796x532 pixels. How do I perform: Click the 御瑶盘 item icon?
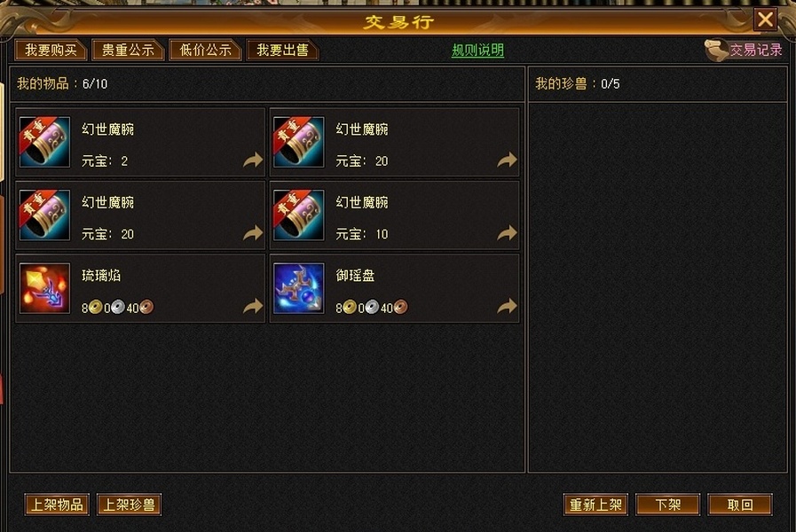point(298,288)
